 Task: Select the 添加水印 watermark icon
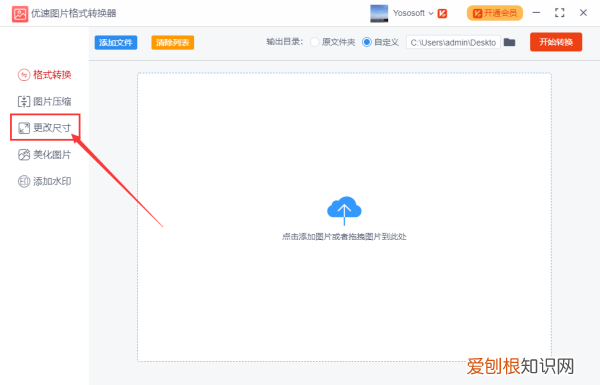coord(24,181)
